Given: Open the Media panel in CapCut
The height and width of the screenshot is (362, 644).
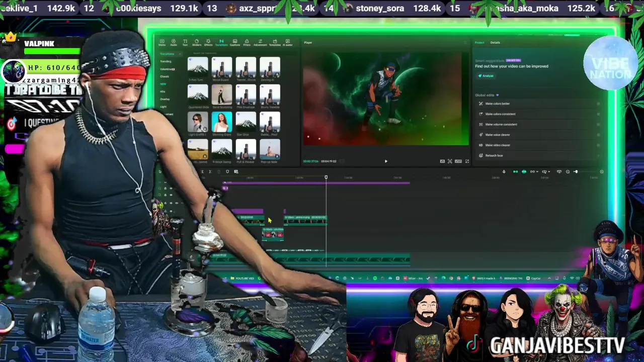Looking at the screenshot, I should coord(162,42).
